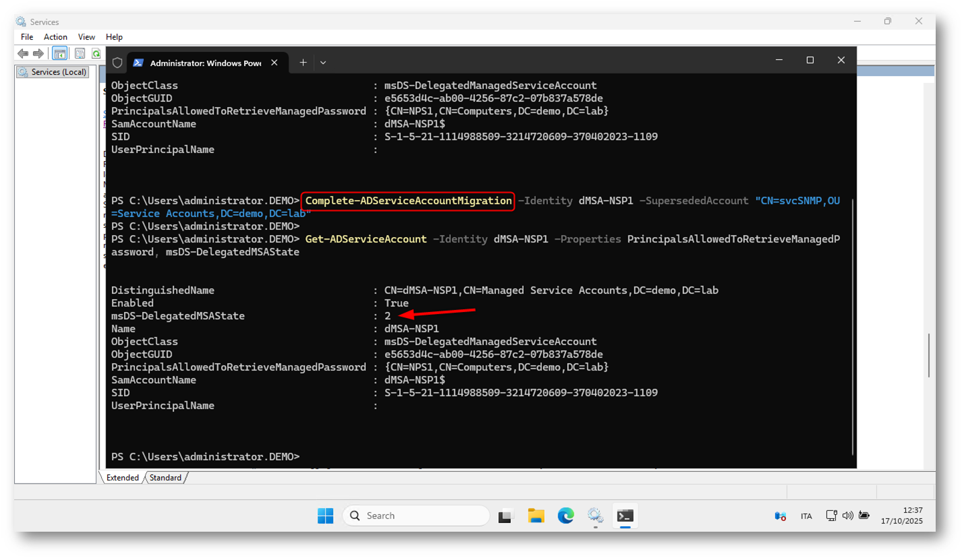
Task: Switch to the Standard tab
Action: (x=165, y=478)
